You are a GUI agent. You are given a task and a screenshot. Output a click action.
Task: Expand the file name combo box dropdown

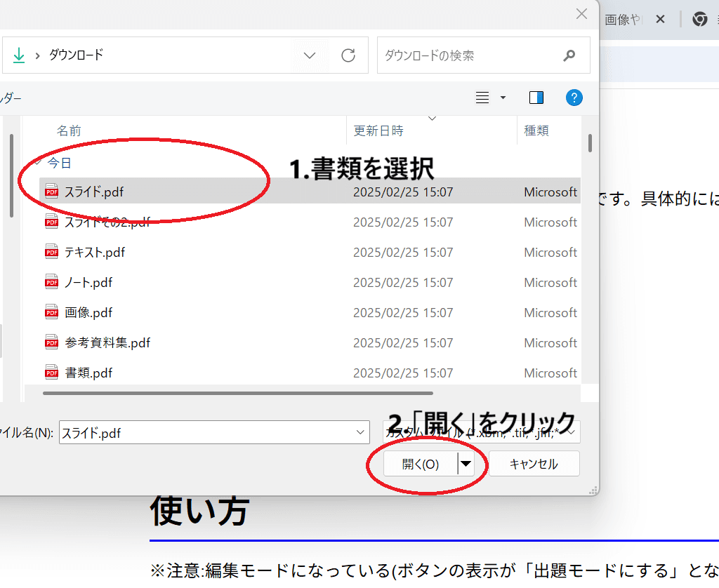click(360, 432)
